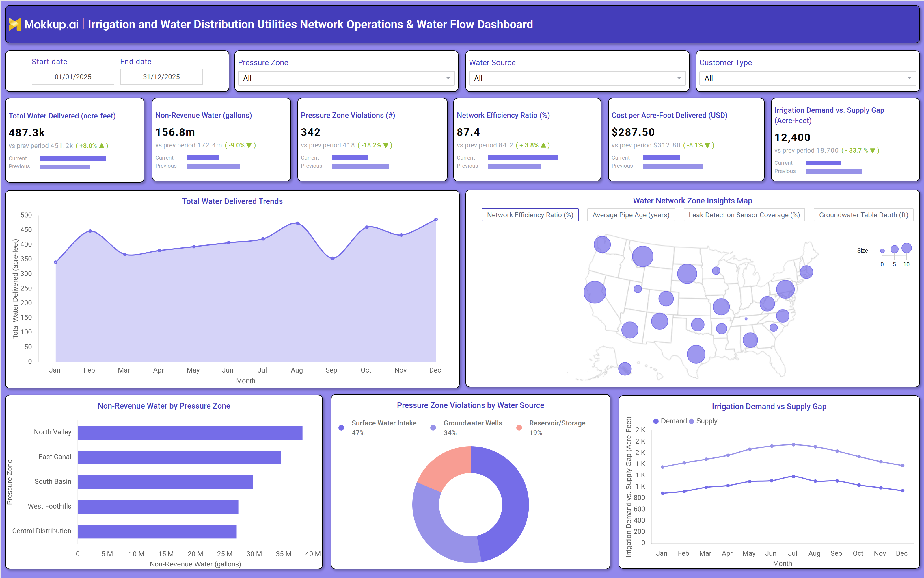Click the End date input field
Viewport: 924px width, 578px height.
[161, 77]
